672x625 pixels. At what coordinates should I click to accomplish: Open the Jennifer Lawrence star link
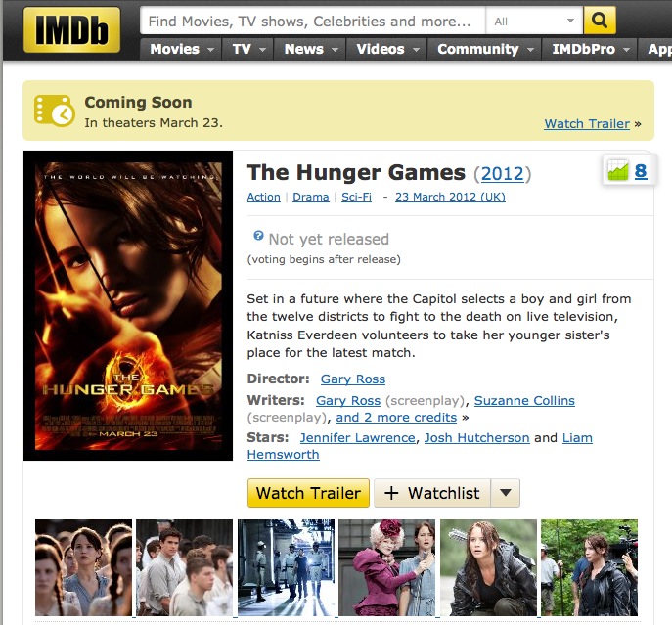(357, 437)
